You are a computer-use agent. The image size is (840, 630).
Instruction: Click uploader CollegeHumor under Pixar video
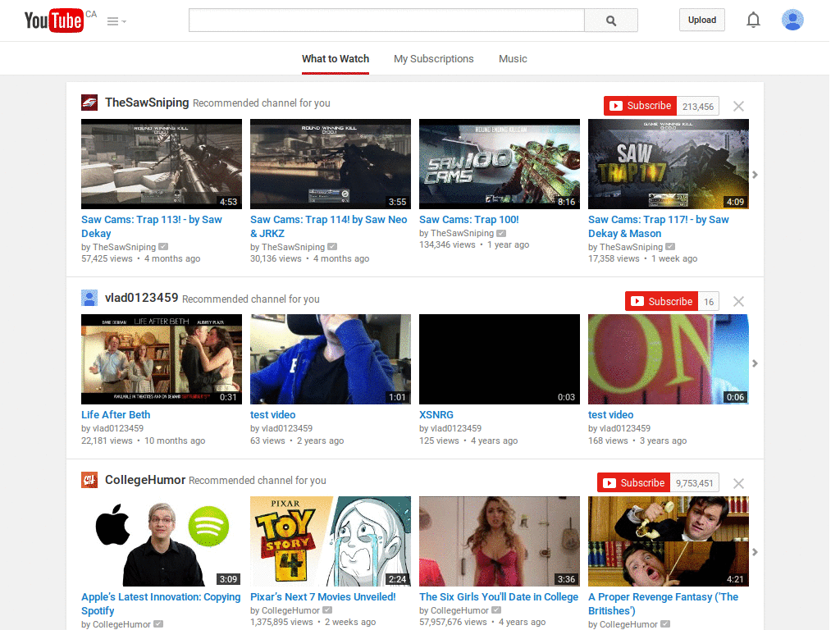pos(290,610)
